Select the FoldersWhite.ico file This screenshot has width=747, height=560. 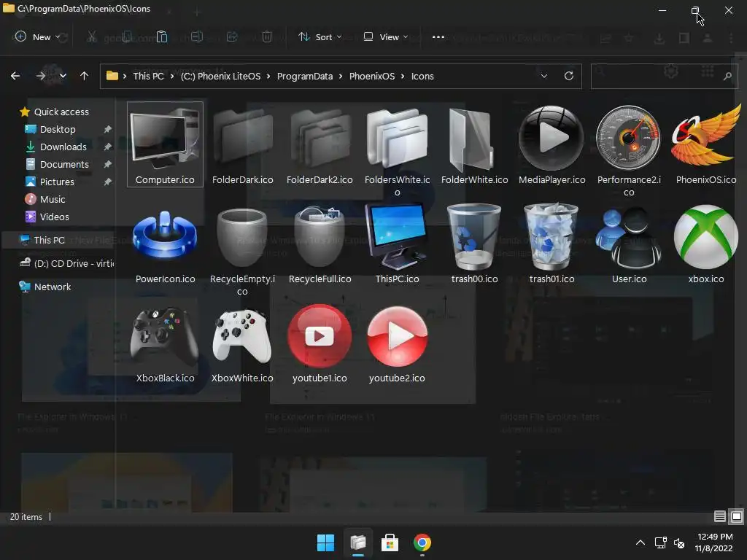(397, 150)
